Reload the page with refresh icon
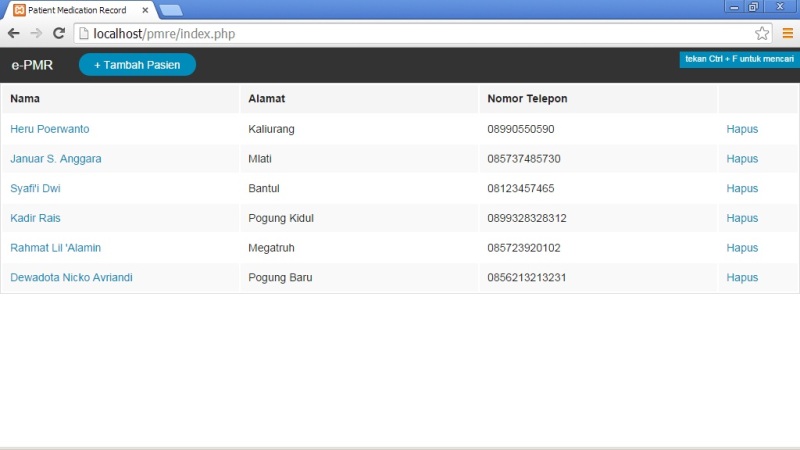The width and height of the screenshot is (800, 450). click(x=59, y=33)
